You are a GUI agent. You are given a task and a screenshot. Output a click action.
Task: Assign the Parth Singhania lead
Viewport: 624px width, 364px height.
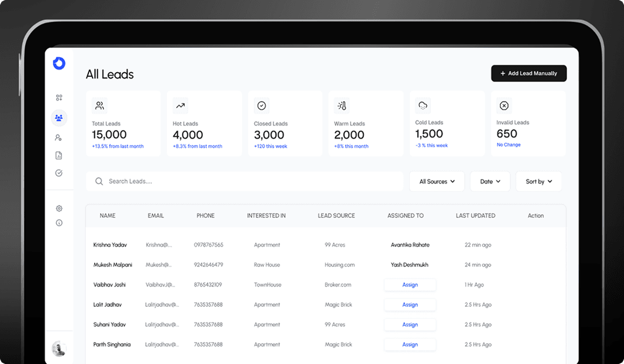(x=410, y=344)
